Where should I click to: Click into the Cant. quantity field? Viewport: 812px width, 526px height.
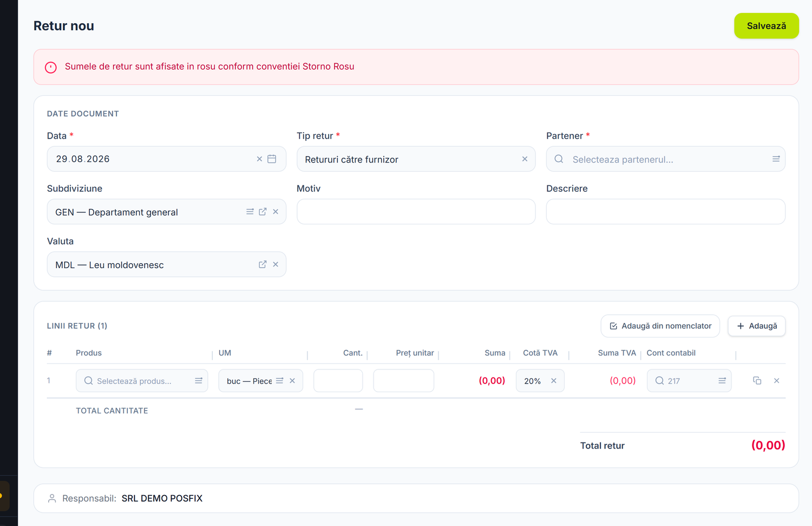(x=338, y=381)
